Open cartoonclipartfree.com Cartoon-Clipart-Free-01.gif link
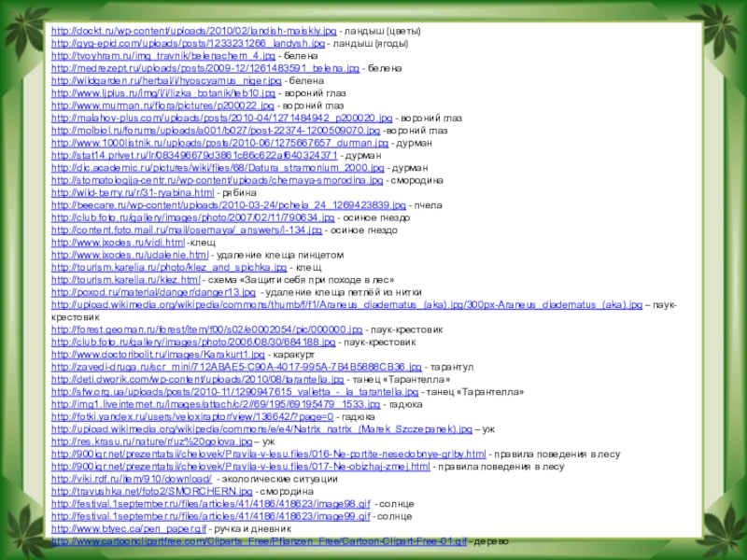This screenshot has height=560, width=747. (259, 540)
